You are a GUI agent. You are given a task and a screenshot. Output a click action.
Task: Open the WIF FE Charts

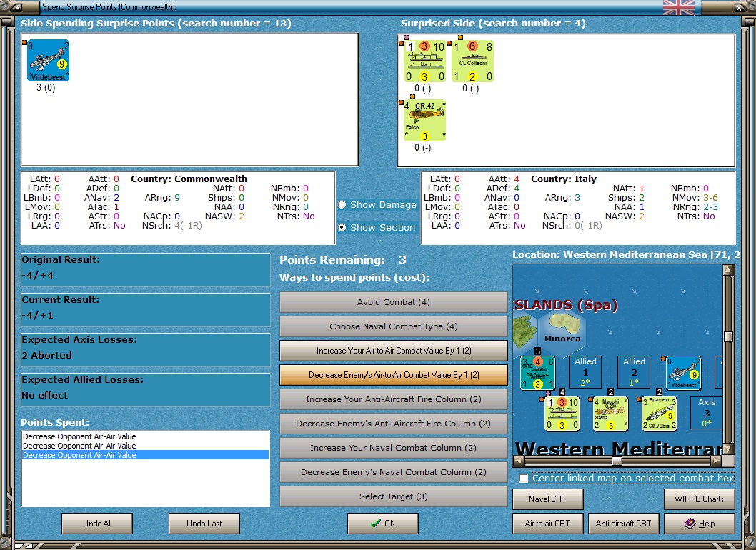click(699, 499)
